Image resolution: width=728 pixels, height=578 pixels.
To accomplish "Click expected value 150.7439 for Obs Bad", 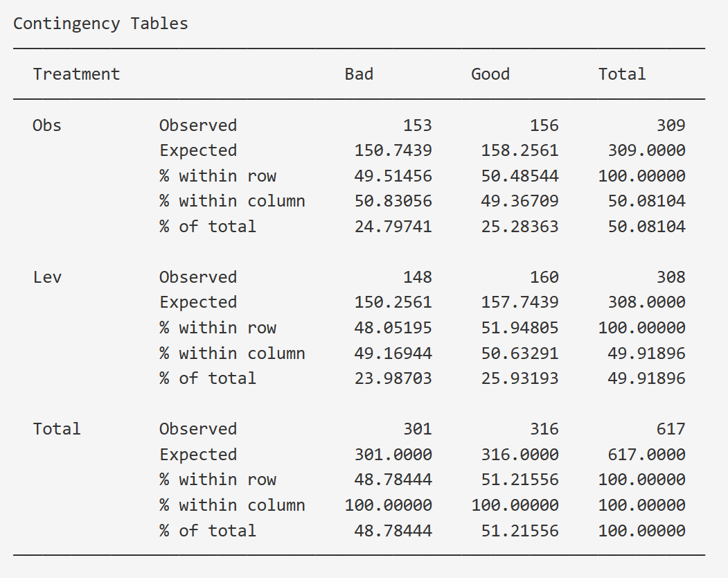I will [x=393, y=150].
